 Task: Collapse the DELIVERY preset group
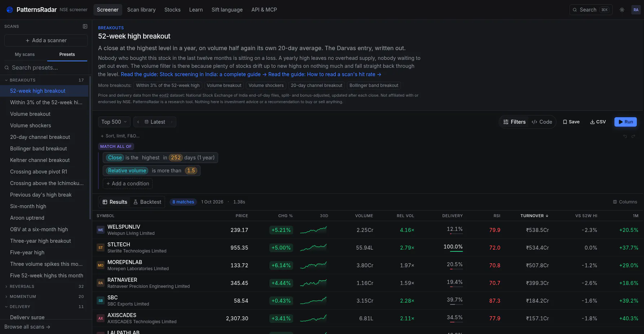(x=45, y=307)
